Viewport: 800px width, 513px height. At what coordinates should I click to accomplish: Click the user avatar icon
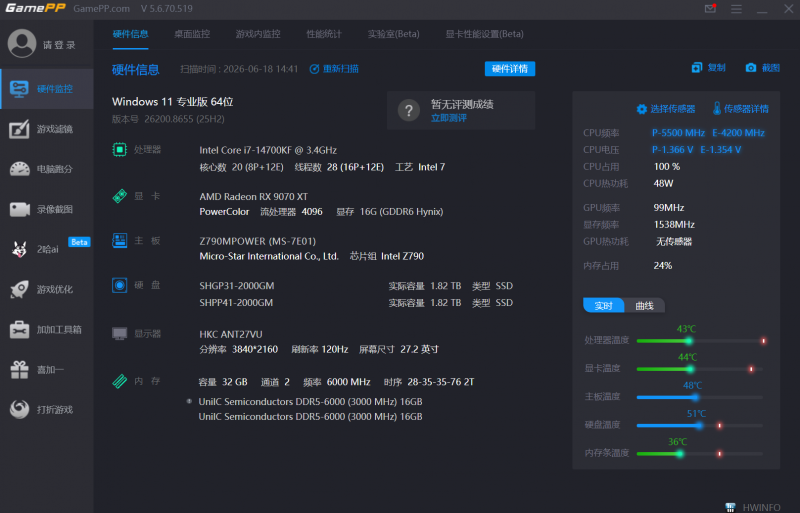(22, 44)
